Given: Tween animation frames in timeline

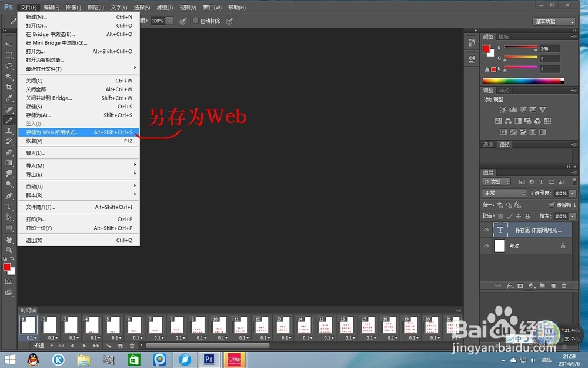Looking at the screenshot, I should 108,346.
